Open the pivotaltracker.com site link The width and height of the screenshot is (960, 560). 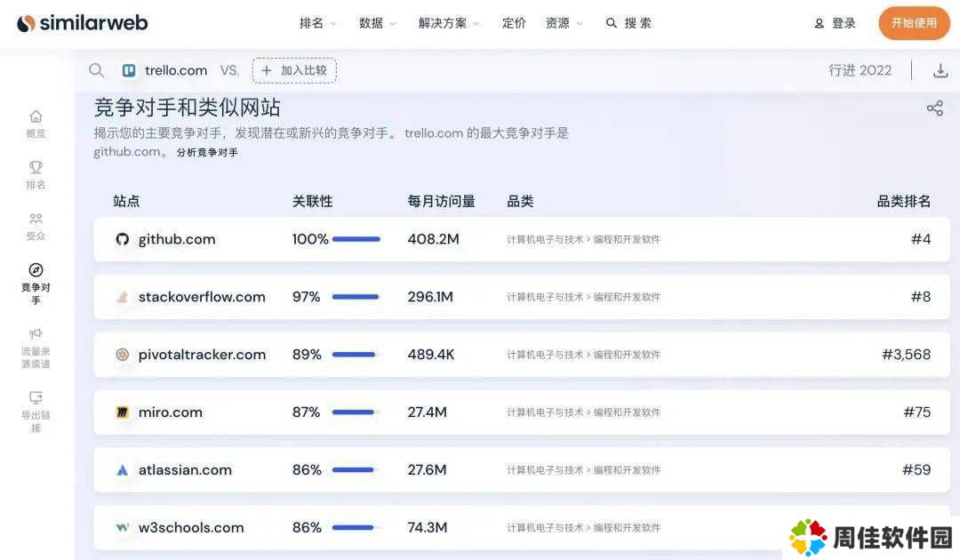pyautogui.click(x=202, y=355)
